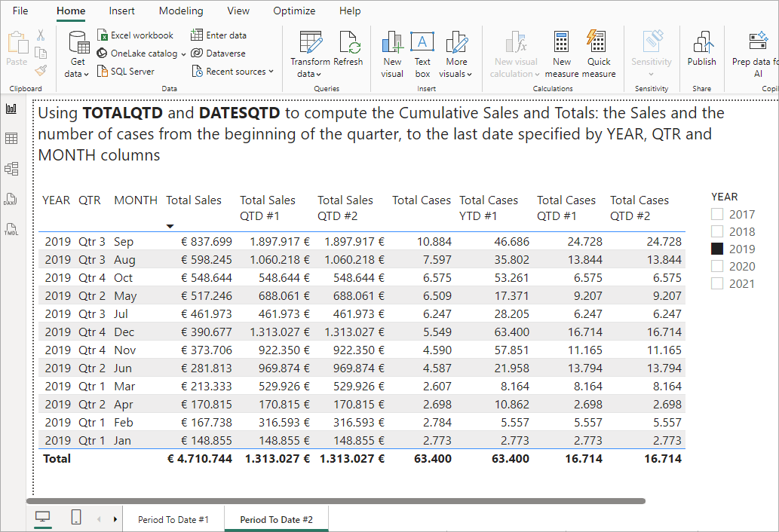Uncheck the 2019 year checkbox
This screenshot has height=532, width=779.
pyautogui.click(x=717, y=249)
